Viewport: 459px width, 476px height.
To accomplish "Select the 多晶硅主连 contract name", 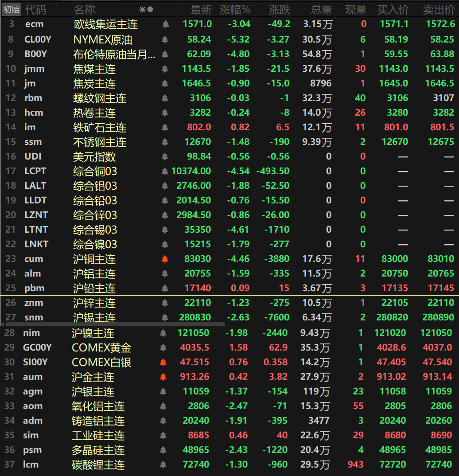I will pyautogui.click(x=98, y=450).
